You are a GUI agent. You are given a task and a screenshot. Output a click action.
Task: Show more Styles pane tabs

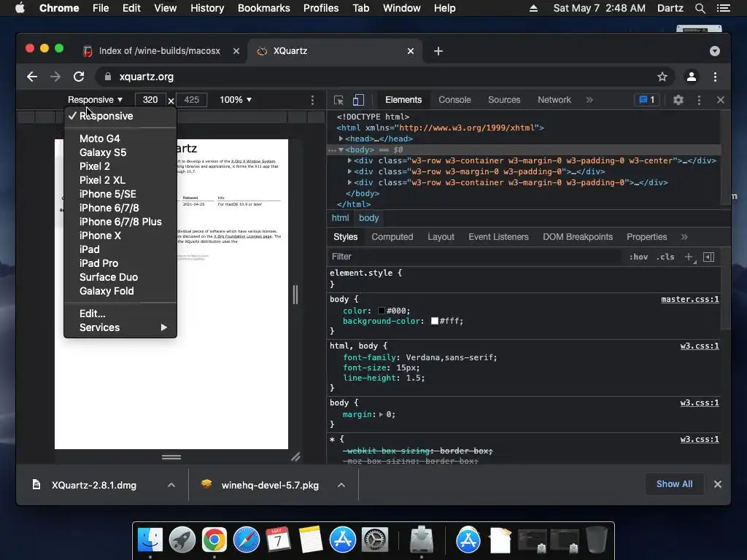point(684,237)
